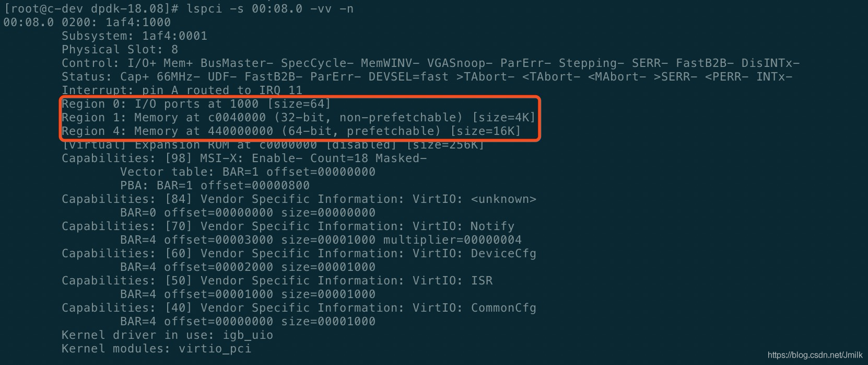Click the [size=16K] text in Region 4
868x365 pixels.
[485, 131]
